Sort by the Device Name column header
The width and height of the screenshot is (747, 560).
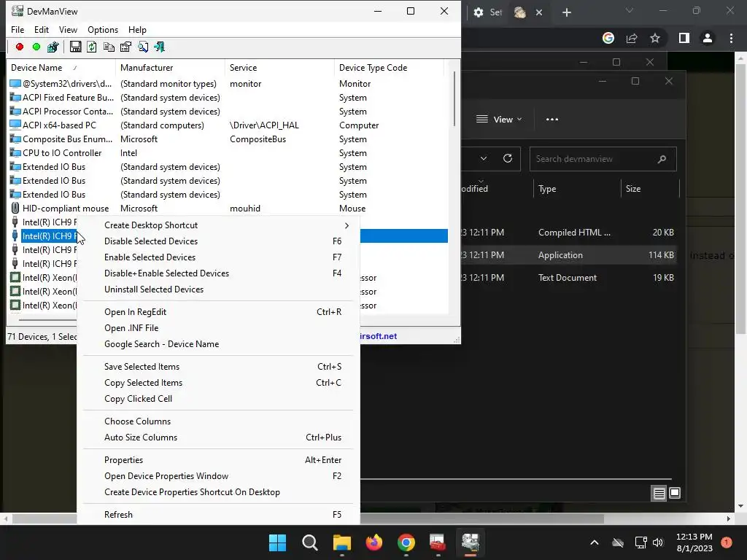coord(61,68)
